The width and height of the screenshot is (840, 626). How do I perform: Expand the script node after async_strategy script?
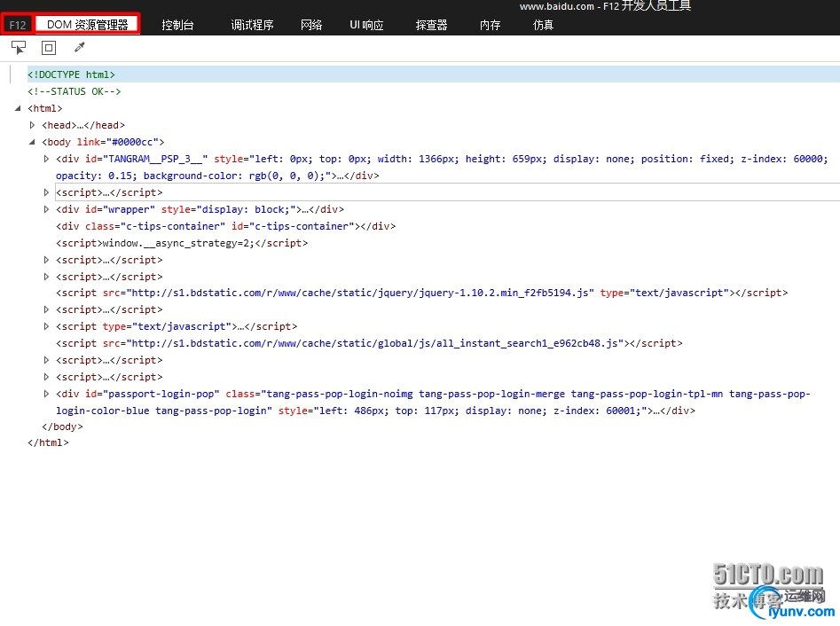(46, 260)
